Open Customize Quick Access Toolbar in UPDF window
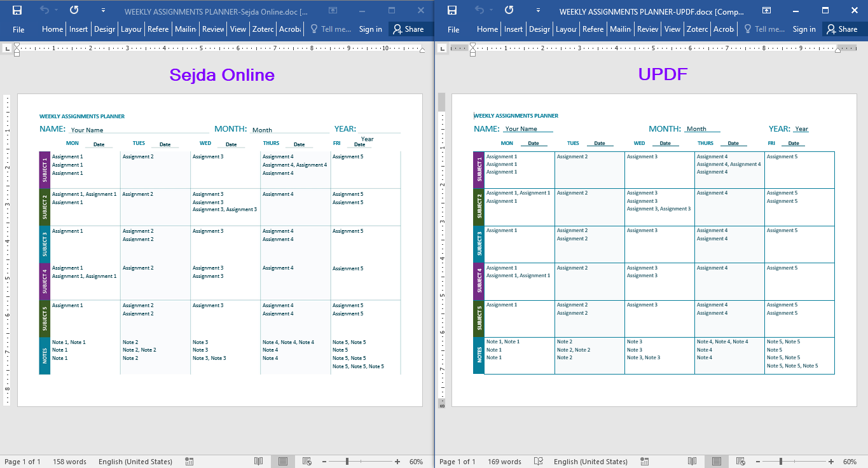Screen dimensions: 868x468 click(538, 10)
